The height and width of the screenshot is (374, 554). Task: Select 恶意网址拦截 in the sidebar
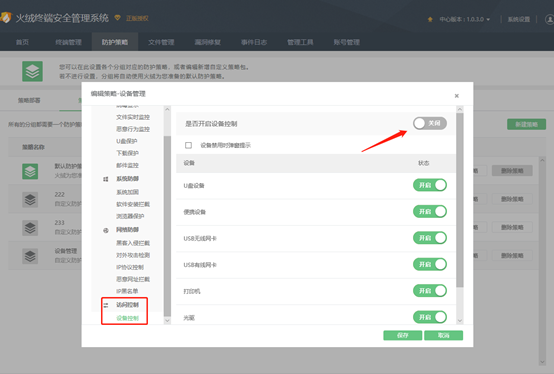point(133,279)
